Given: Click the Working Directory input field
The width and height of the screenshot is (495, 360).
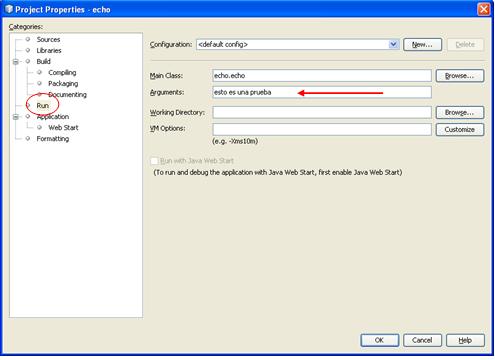Looking at the screenshot, I should click(322, 112).
